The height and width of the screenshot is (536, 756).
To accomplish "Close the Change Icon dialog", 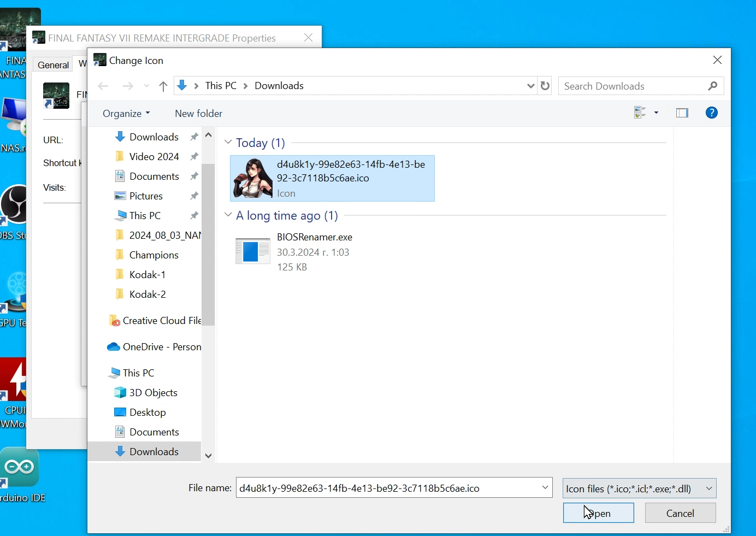I will tap(718, 60).
